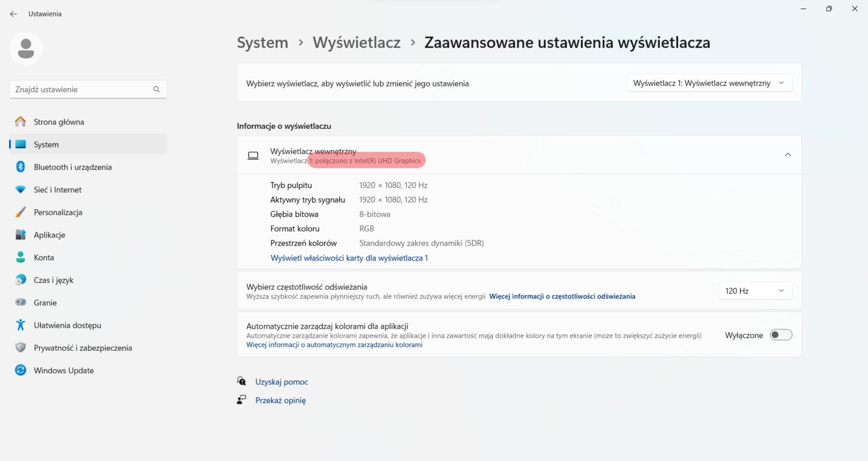
Task: Open Granie via the Xbox icon
Action: pos(20,302)
